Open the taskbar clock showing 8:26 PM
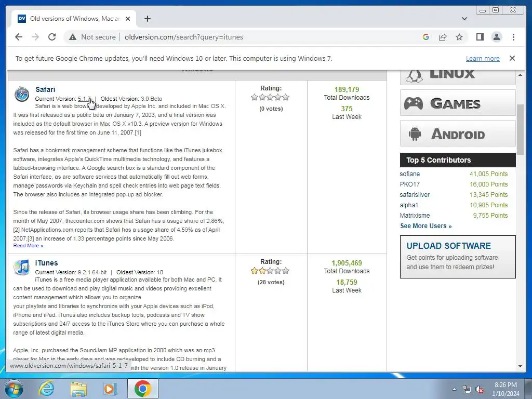 point(506,389)
